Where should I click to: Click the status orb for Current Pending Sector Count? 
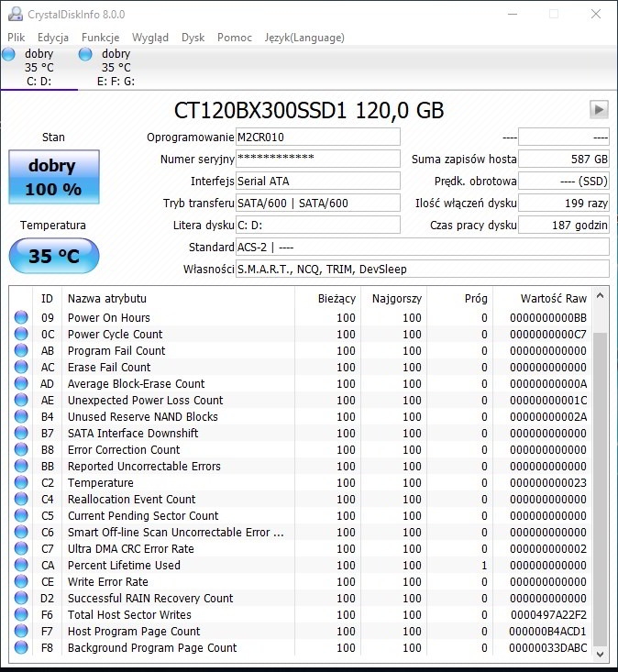point(21,515)
